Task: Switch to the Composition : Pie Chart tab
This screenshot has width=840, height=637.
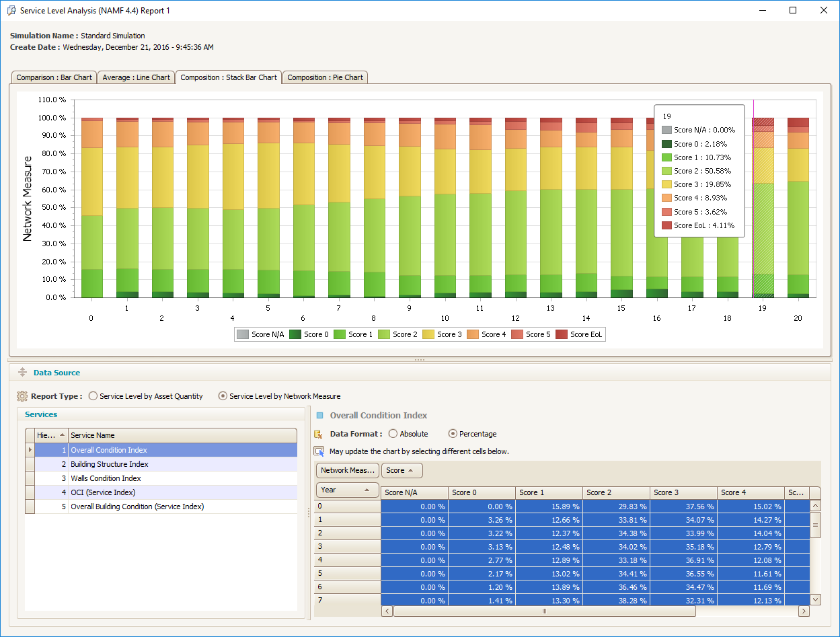Action: (324, 77)
